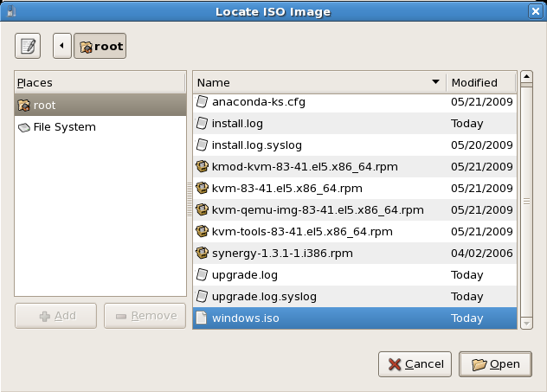Viewport: 547px width, 392px height.
Task: Click the package icon beside synergy rpm
Action: pyautogui.click(x=202, y=253)
